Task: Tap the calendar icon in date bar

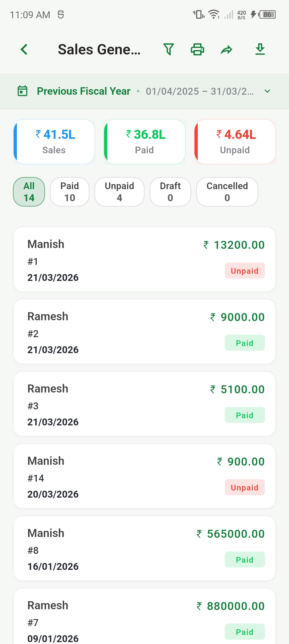Action: 22,91
